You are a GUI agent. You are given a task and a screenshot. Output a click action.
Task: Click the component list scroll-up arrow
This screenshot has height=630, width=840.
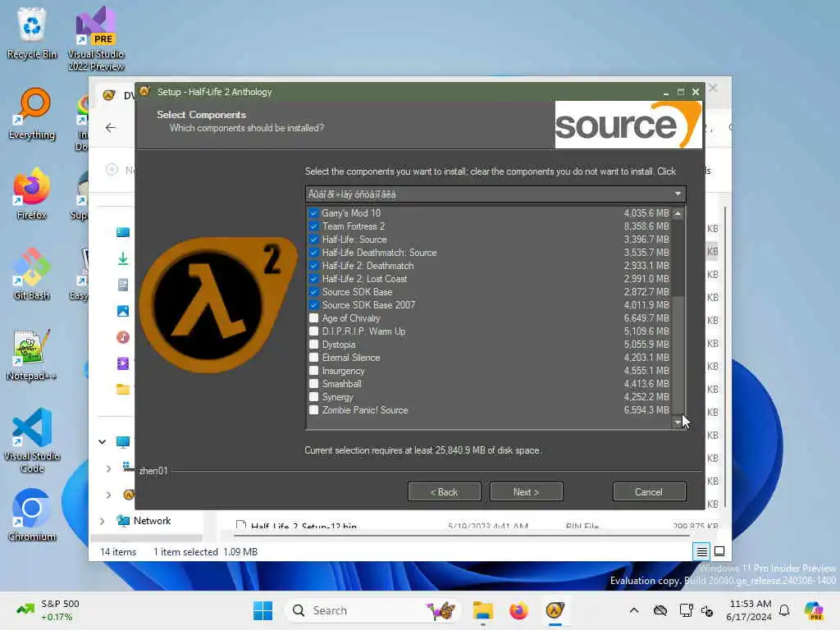678,213
